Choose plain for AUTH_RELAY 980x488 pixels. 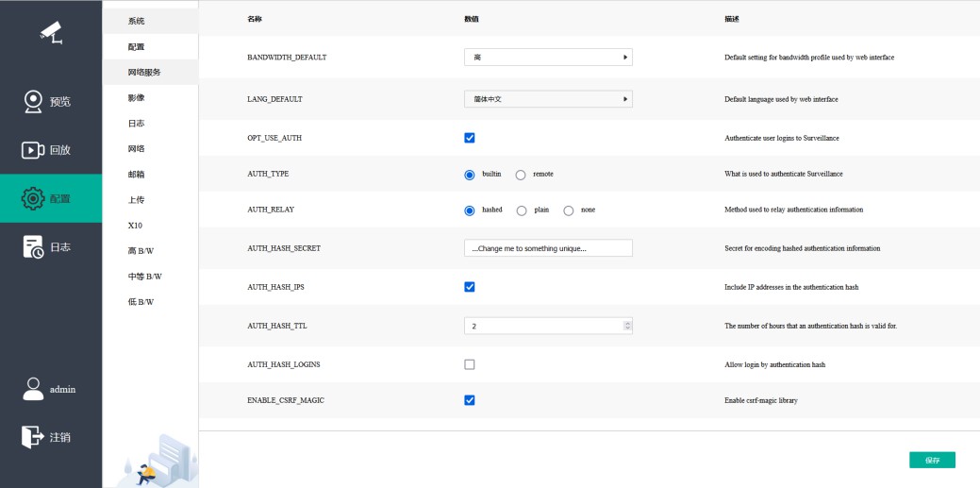[522, 210]
